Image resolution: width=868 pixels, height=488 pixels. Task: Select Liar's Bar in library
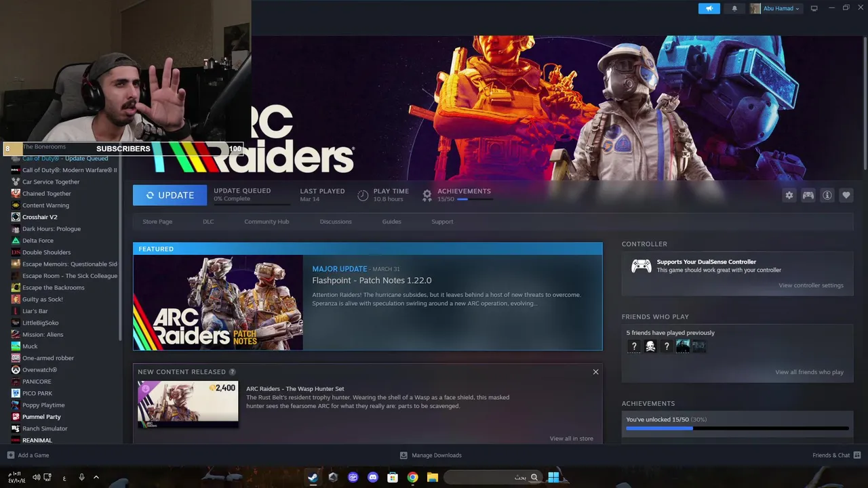[35, 311]
